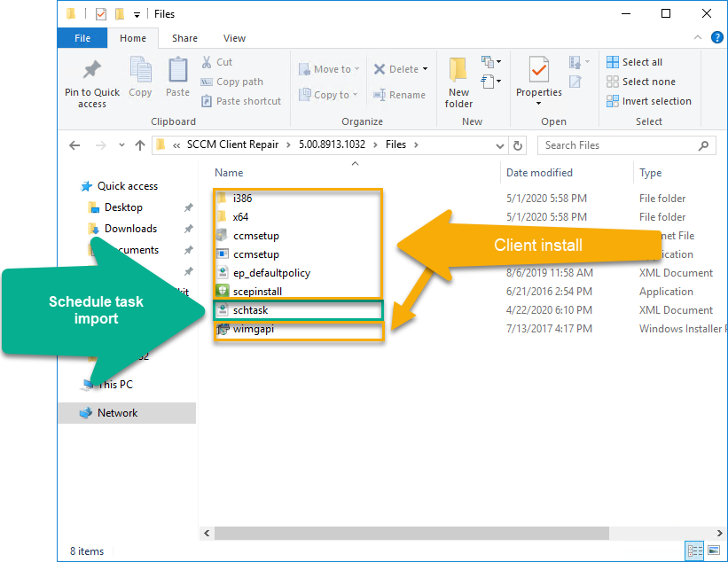728x562 pixels.
Task: Click 5.00.8913.1032 breadcrumb
Action: 332,144
